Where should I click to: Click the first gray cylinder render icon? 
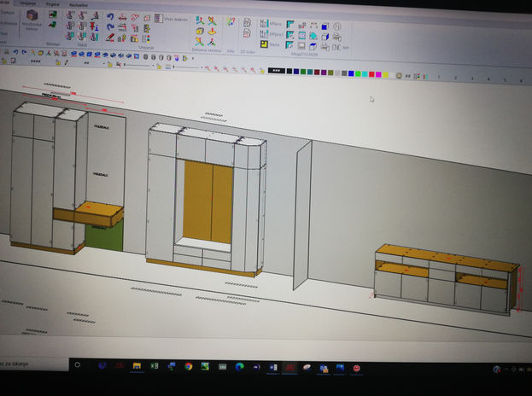145,56
